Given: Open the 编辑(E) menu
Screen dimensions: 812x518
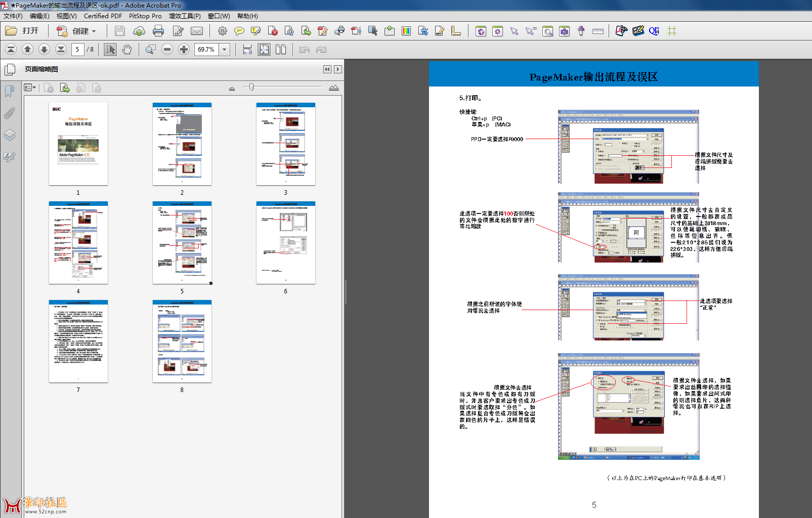Looking at the screenshot, I should 39,16.
